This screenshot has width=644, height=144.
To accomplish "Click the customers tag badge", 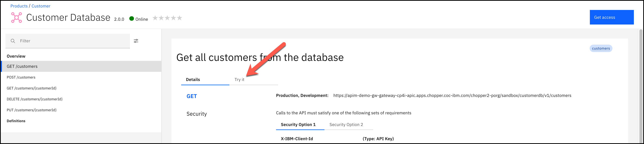I will [601, 48].
